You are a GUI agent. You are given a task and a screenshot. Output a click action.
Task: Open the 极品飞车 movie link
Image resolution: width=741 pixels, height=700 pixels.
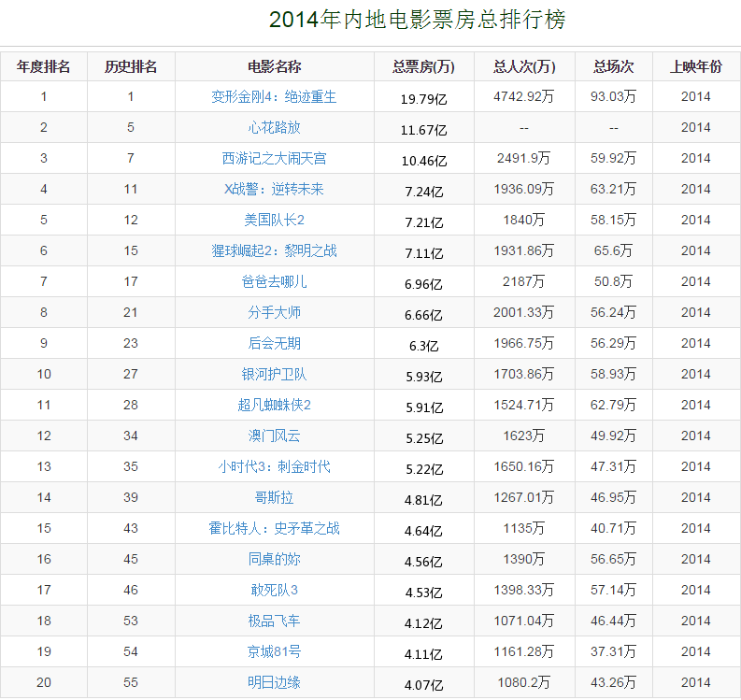click(274, 621)
